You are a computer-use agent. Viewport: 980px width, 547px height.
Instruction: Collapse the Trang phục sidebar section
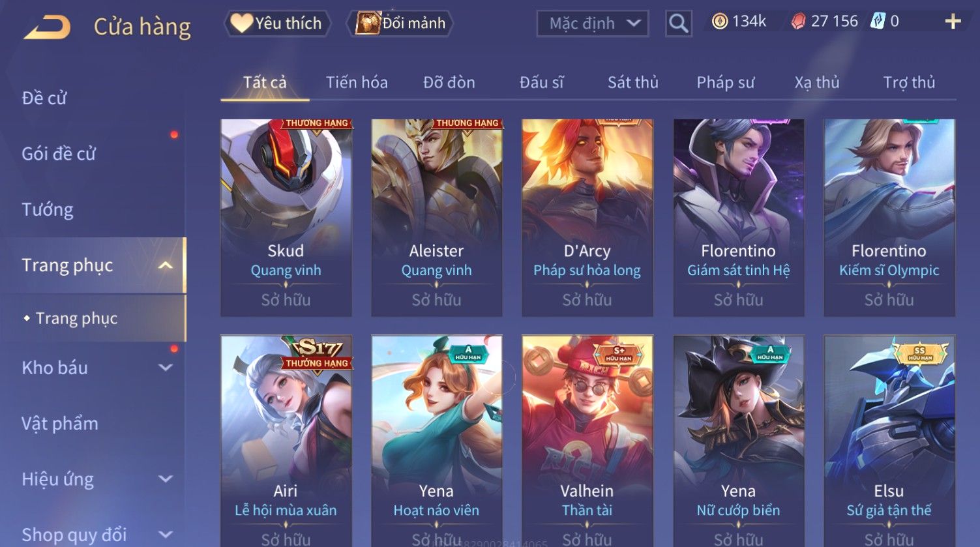[x=166, y=265]
